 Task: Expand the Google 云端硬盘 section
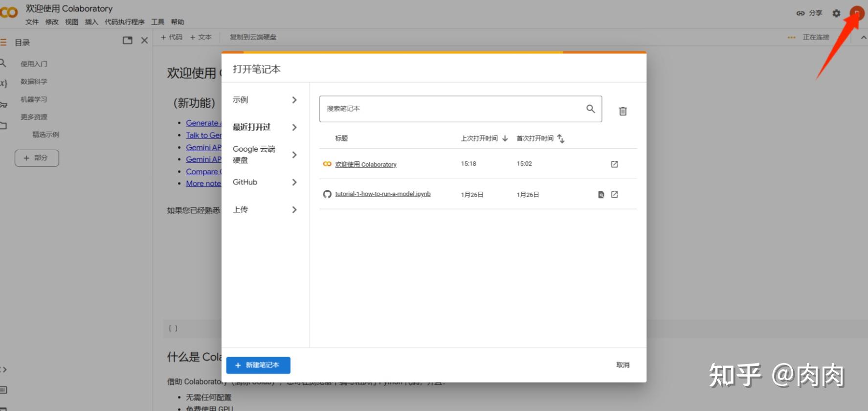pyautogui.click(x=264, y=155)
